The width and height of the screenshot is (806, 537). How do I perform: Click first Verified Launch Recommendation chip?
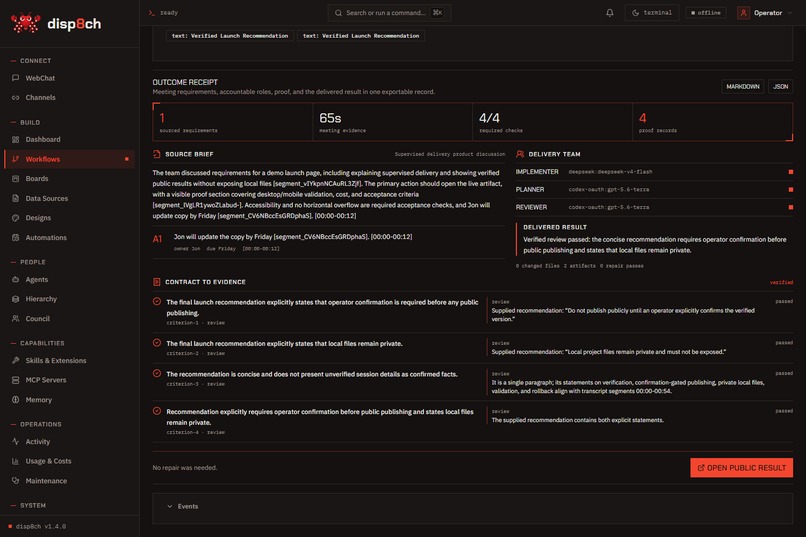click(x=230, y=36)
